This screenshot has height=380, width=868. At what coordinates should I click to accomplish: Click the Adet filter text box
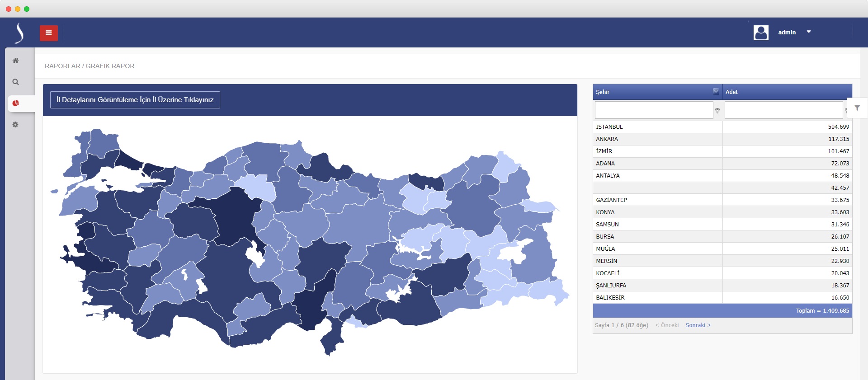point(783,110)
